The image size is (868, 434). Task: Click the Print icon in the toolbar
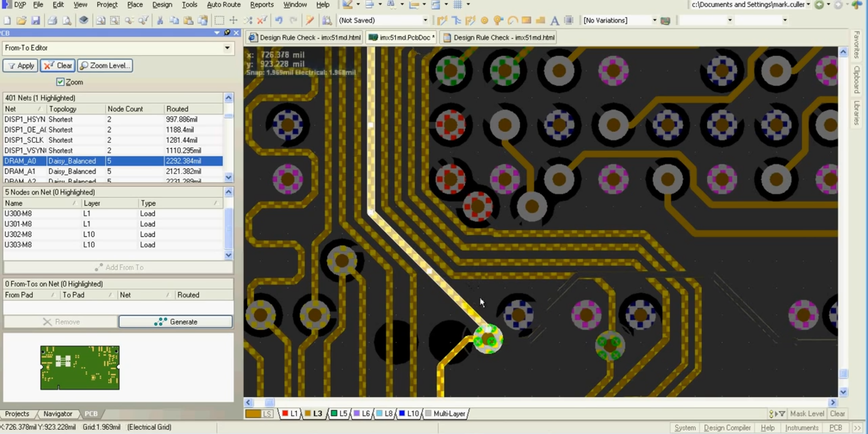click(x=52, y=20)
